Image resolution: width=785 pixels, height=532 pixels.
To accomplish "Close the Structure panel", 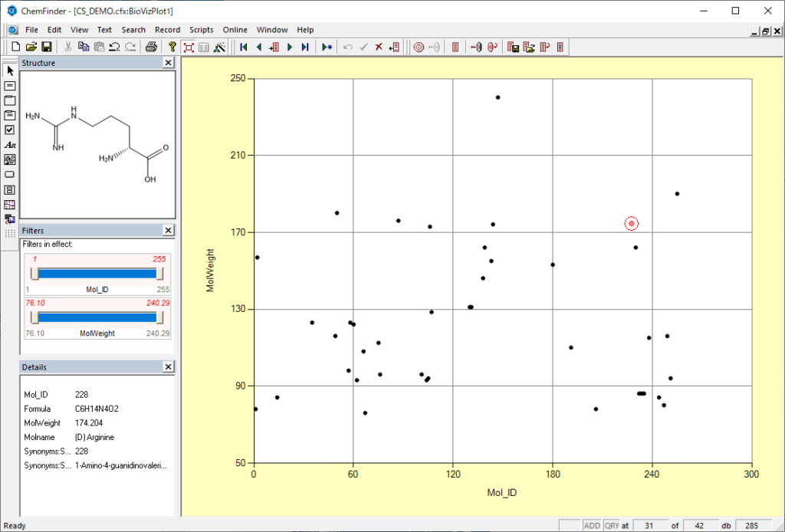I will coord(168,63).
